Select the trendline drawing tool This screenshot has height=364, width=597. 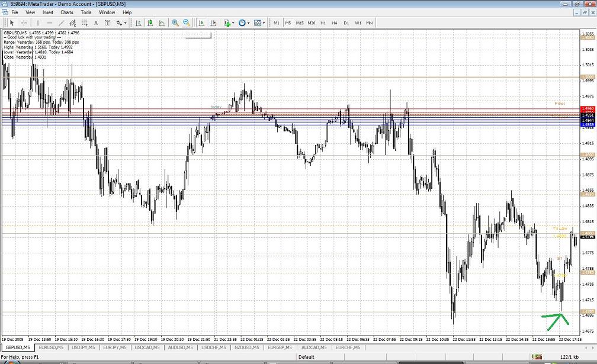pos(62,23)
